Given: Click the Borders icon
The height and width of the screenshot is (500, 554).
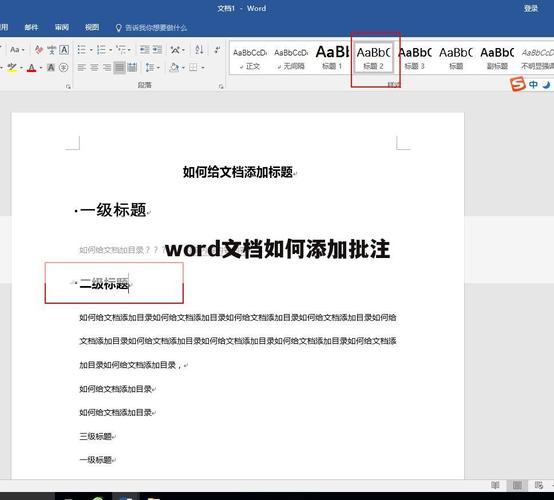Looking at the screenshot, I should pyautogui.click(x=193, y=67).
